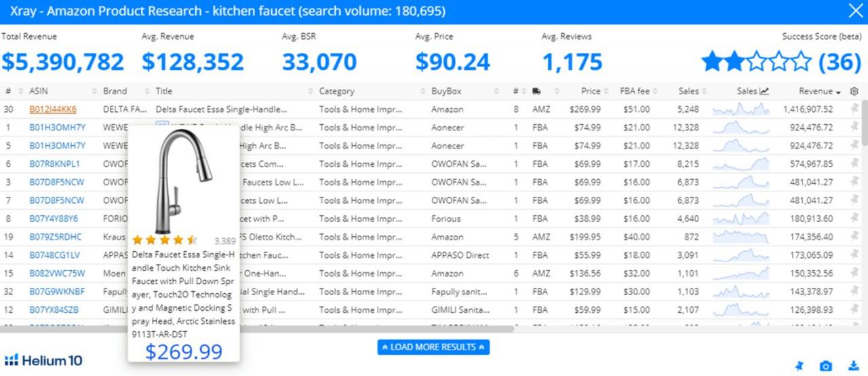Sort by ASIN using its sort arrows
Viewport: 868px width, 376px height.
pyautogui.click(x=95, y=91)
